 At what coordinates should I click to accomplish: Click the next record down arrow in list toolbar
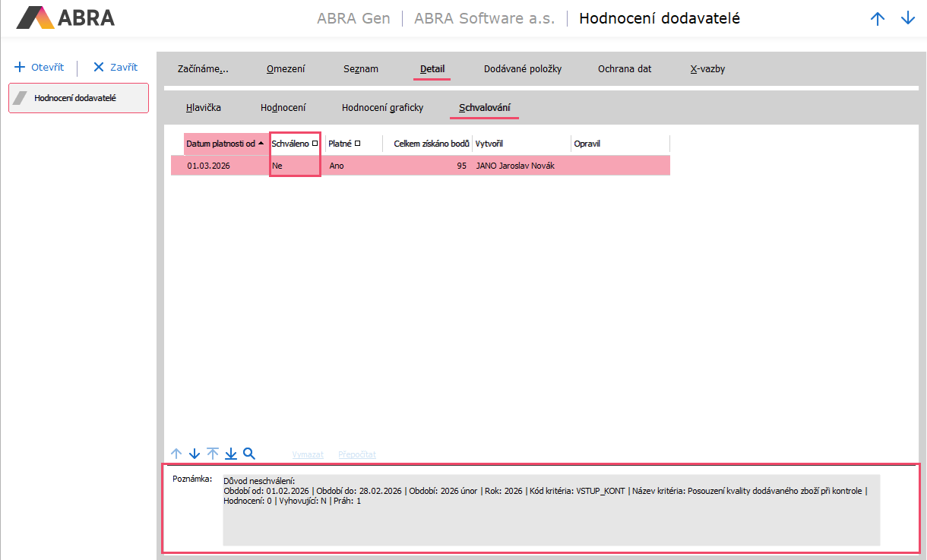[x=195, y=454]
